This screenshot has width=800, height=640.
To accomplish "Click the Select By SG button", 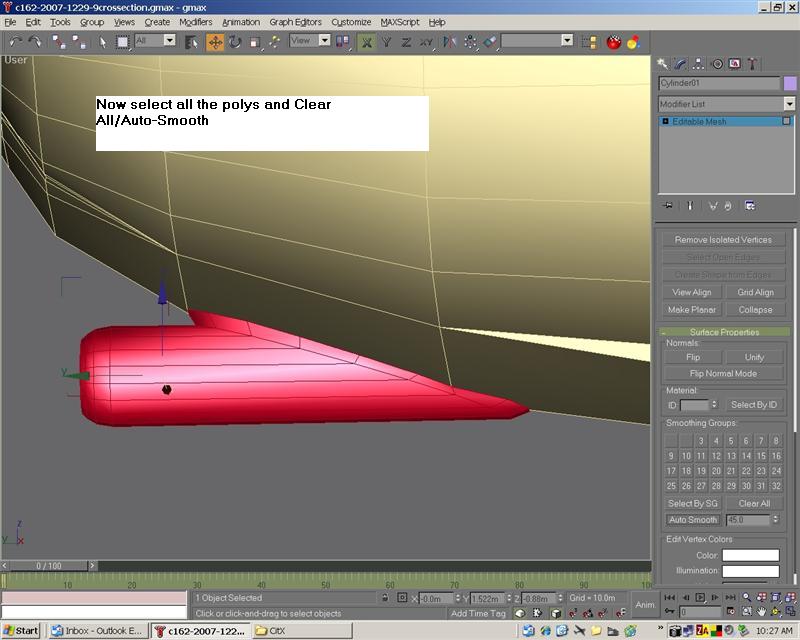I will point(692,504).
